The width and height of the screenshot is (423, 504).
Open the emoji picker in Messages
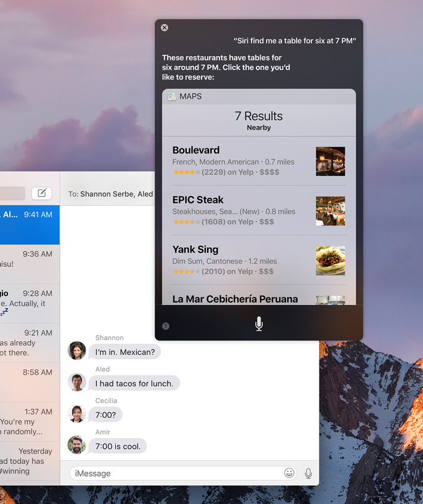[x=289, y=473]
